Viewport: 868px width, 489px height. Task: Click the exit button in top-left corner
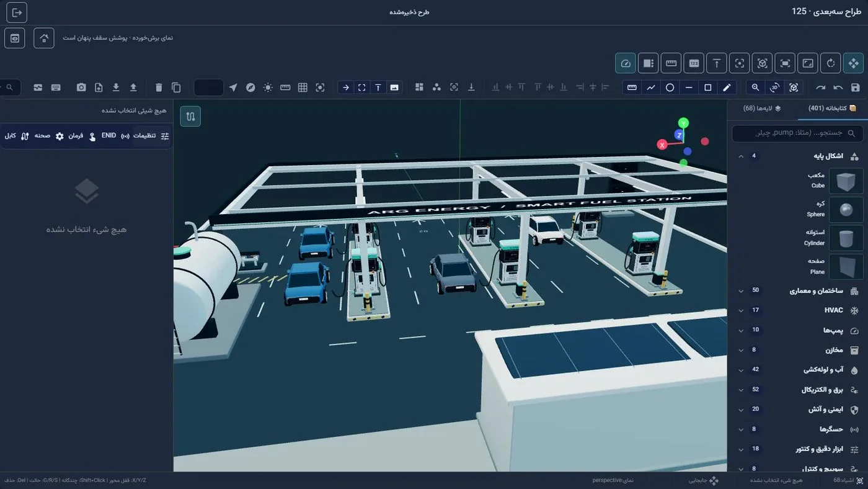click(17, 12)
